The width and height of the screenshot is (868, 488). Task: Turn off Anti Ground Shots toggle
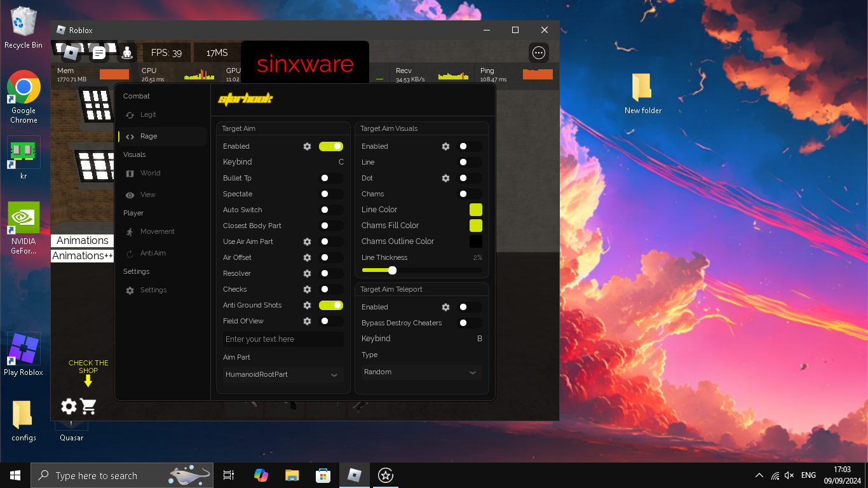pos(331,305)
